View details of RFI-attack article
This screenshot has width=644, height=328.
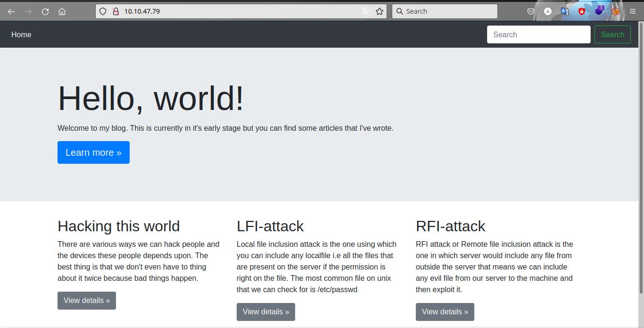[x=445, y=312]
